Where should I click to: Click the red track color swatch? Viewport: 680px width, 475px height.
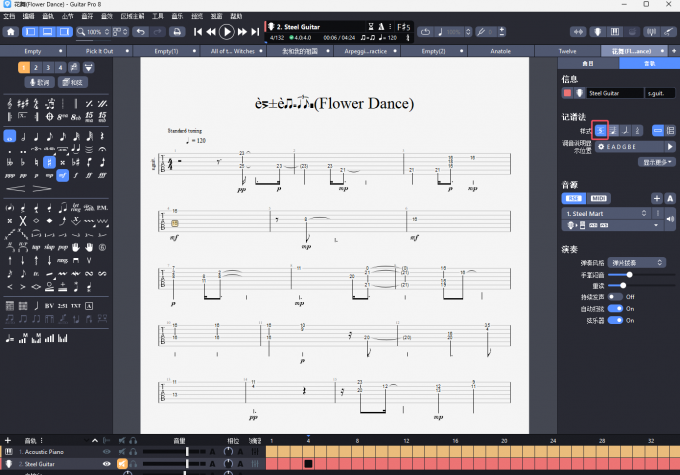(x=568, y=93)
